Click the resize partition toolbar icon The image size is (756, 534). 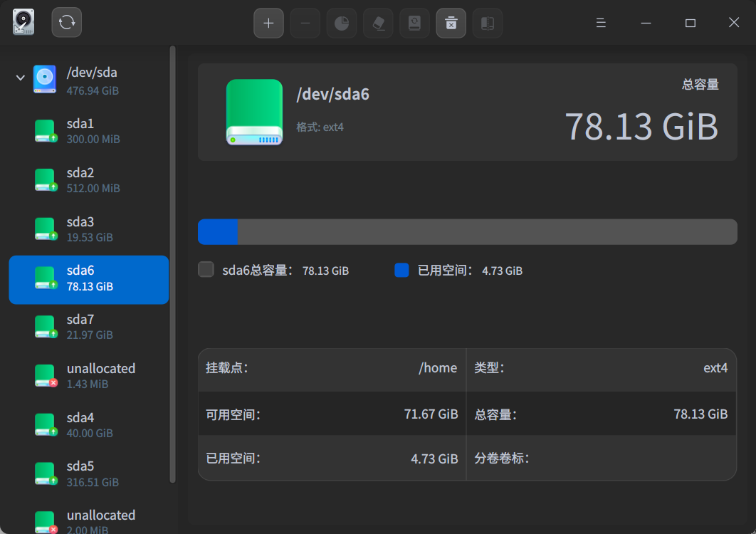click(488, 23)
